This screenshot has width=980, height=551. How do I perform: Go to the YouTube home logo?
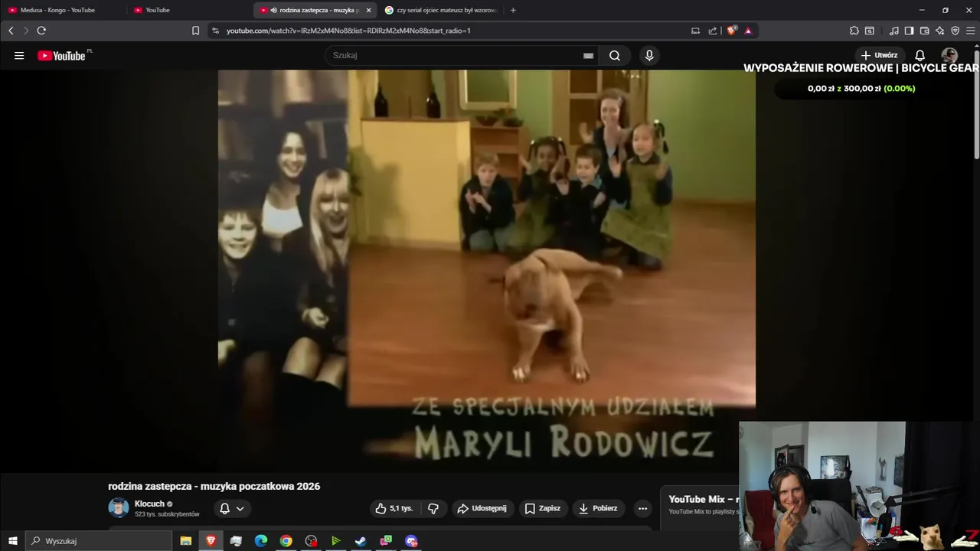click(x=62, y=55)
